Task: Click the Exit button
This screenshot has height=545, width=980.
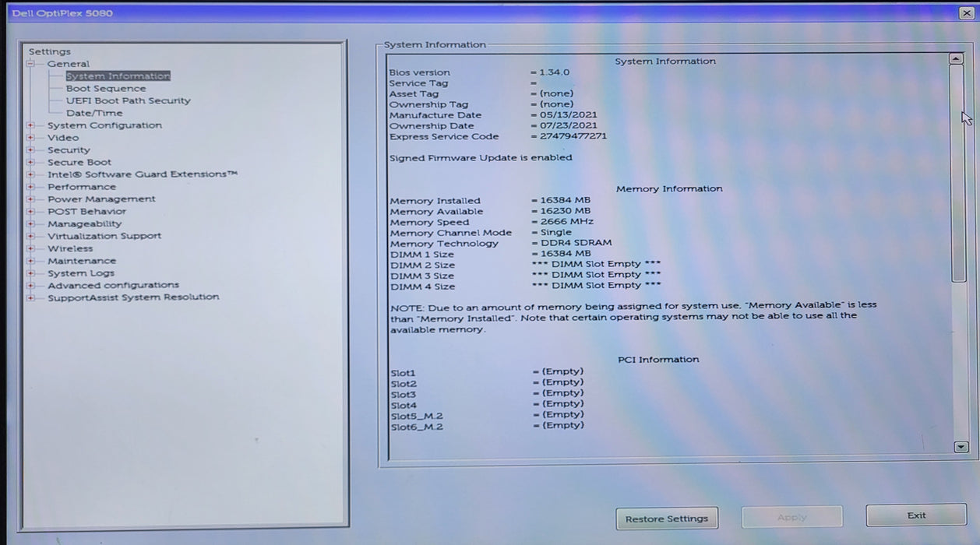Action: click(x=916, y=515)
